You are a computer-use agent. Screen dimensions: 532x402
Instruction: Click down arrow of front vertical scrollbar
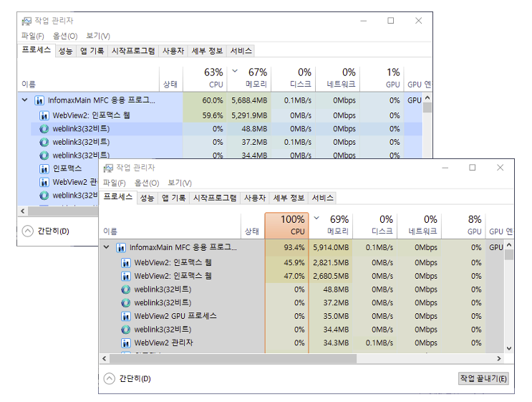coord(509,348)
